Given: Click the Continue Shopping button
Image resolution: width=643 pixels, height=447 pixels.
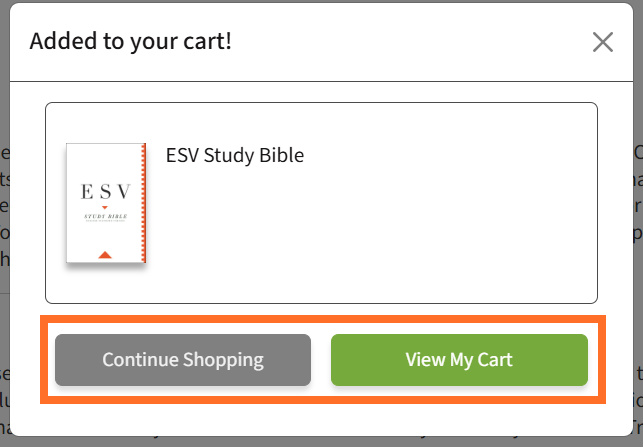Looking at the screenshot, I should [x=183, y=360].
